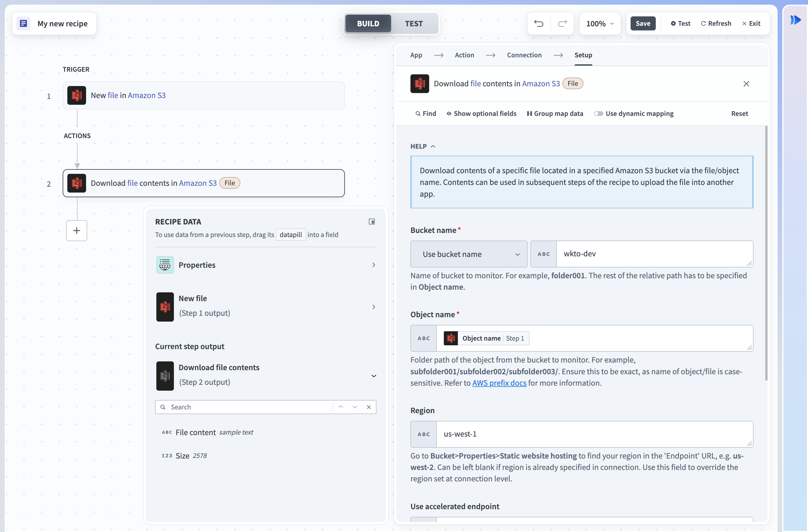Click the Amazon S3 icon in trigger step 1
Screen dimensions: 808x532
point(77,95)
